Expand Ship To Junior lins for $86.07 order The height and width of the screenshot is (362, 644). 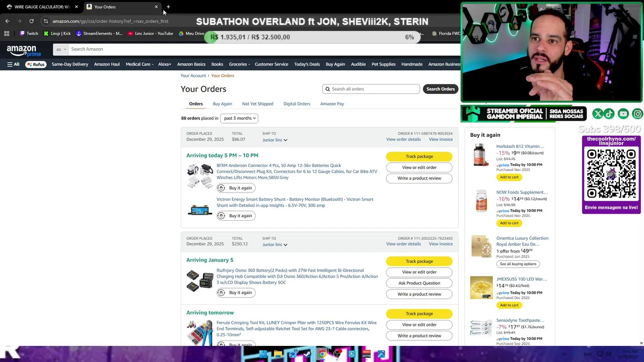275,140
